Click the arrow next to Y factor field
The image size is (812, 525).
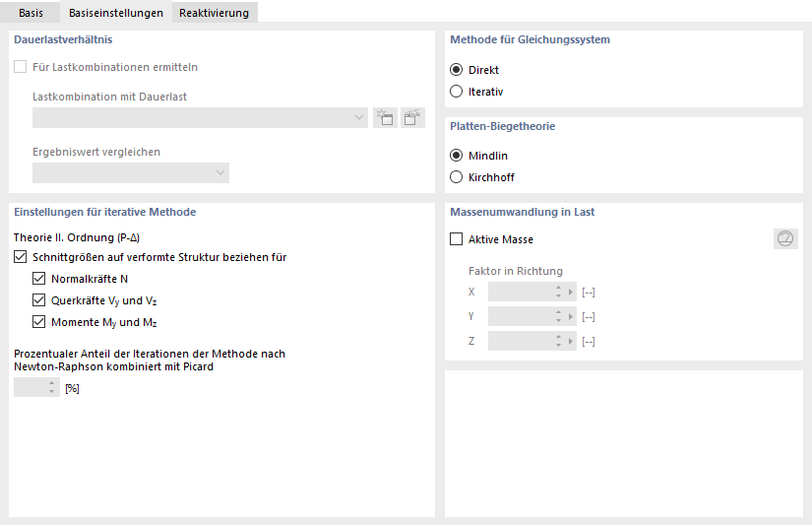click(x=571, y=316)
